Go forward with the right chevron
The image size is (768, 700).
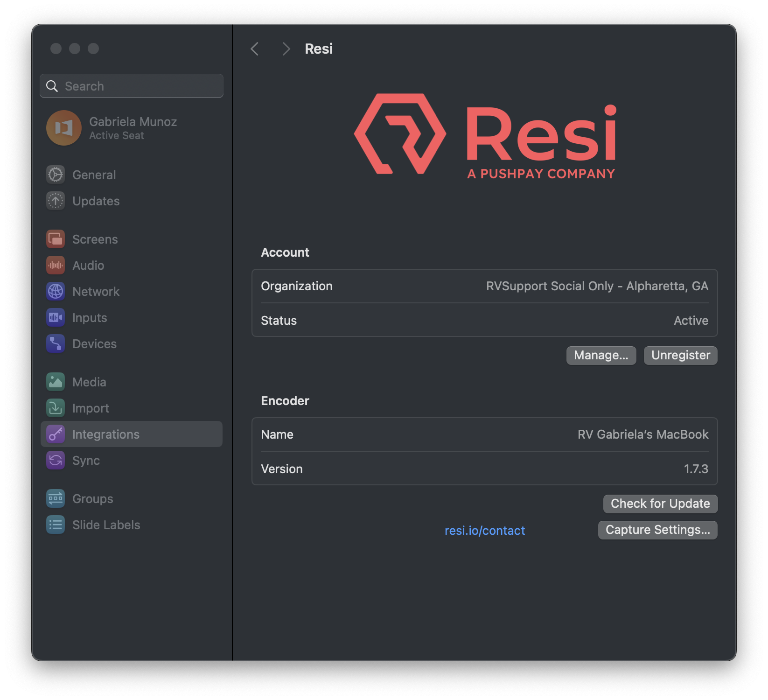pos(286,49)
